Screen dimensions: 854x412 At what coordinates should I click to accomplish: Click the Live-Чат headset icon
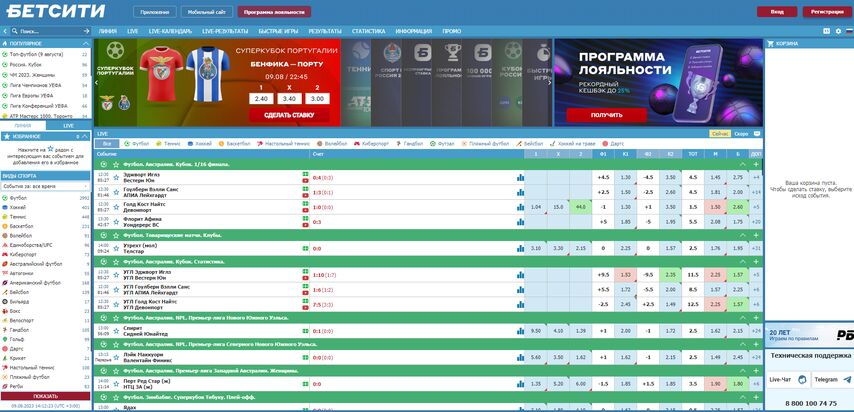click(x=802, y=379)
